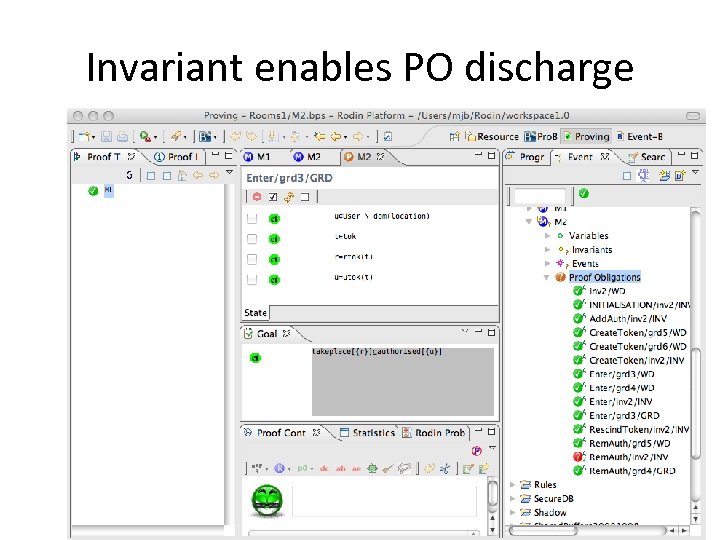Open Proof Tree view menu triangle
The width and height of the screenshot is (720, 540).
tap(230, 172)
